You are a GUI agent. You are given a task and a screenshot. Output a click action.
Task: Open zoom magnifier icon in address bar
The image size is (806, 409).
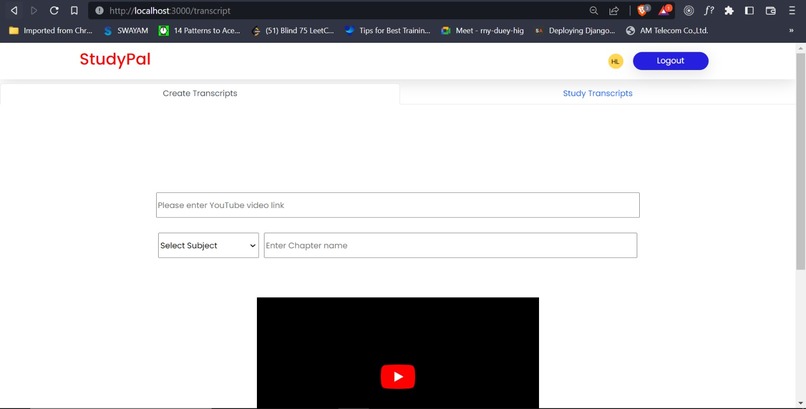[x=593, y=10]
